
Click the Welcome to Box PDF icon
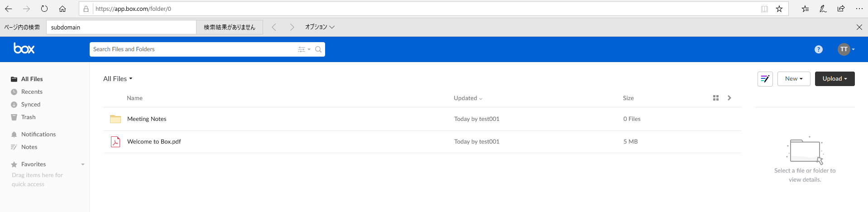pos(115,142)
